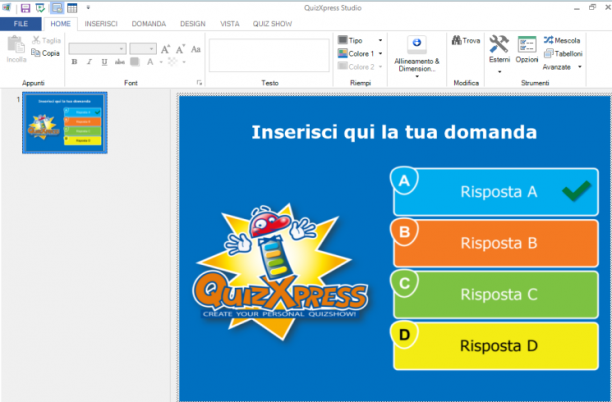Switch to the HOME tab
This screenshot has width=612, height=402.
[60, 24]
